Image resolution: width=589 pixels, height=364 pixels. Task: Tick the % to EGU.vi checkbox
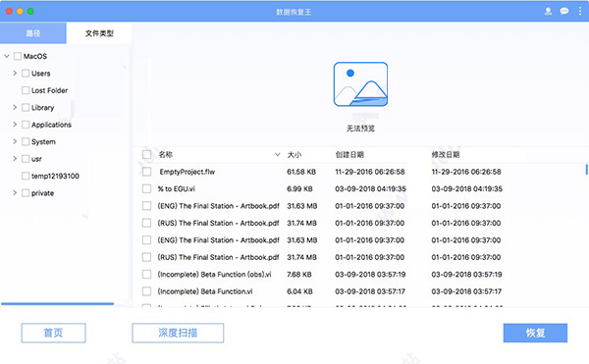point(146,188)
